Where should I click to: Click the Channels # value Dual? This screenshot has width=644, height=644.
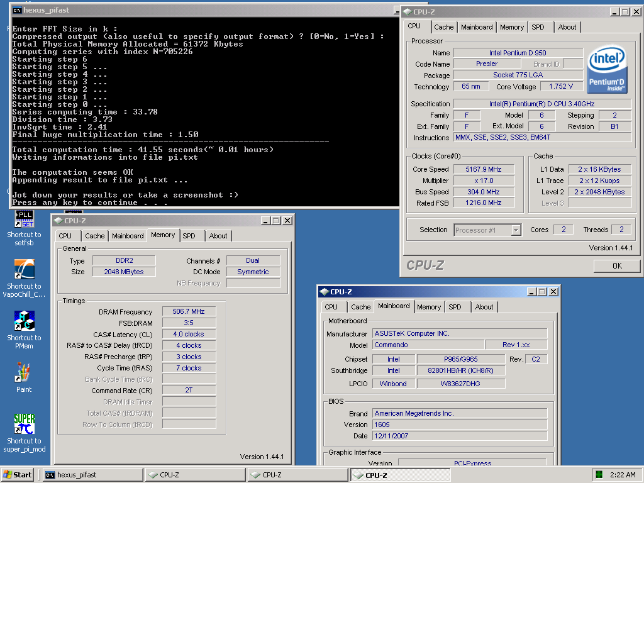[x=253, y=260]
